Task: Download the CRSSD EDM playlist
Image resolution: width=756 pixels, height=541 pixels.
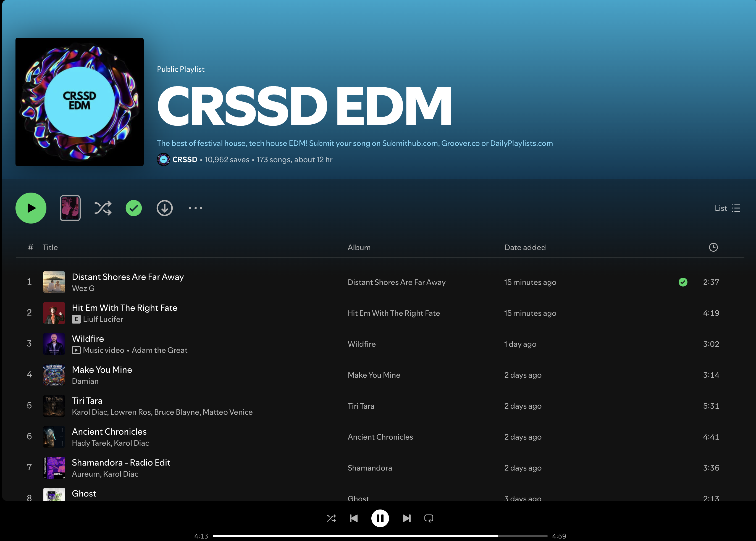Action: tap(165, 208)
